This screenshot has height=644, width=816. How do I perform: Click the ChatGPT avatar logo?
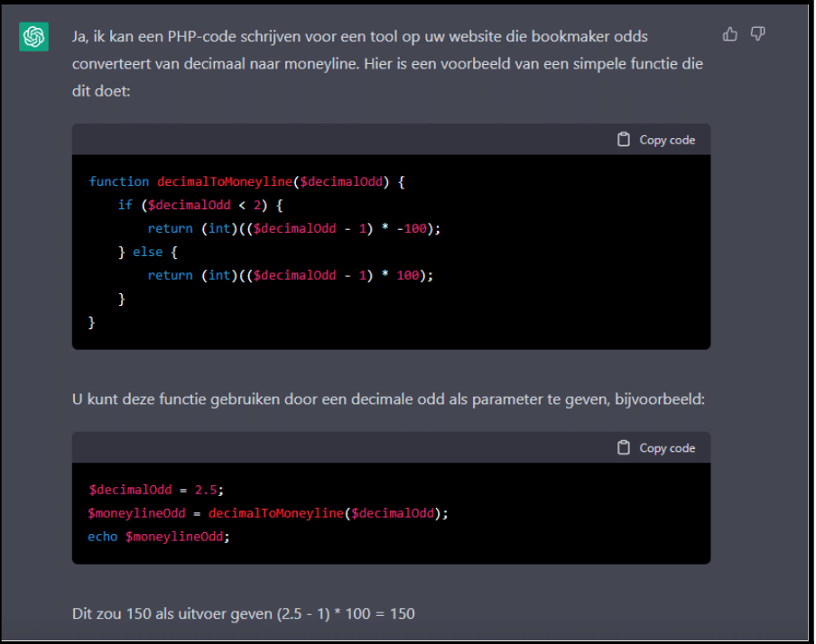(x=33, y=37)
